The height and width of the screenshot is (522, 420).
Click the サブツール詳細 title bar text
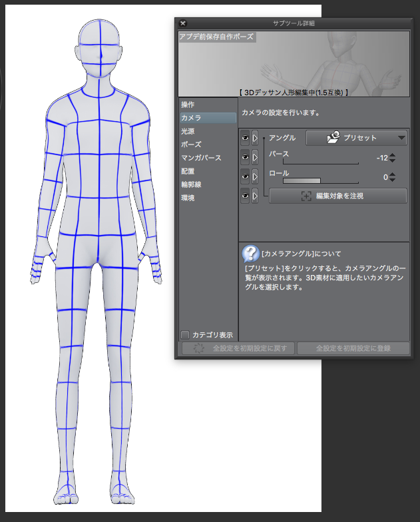pos(294,23)
